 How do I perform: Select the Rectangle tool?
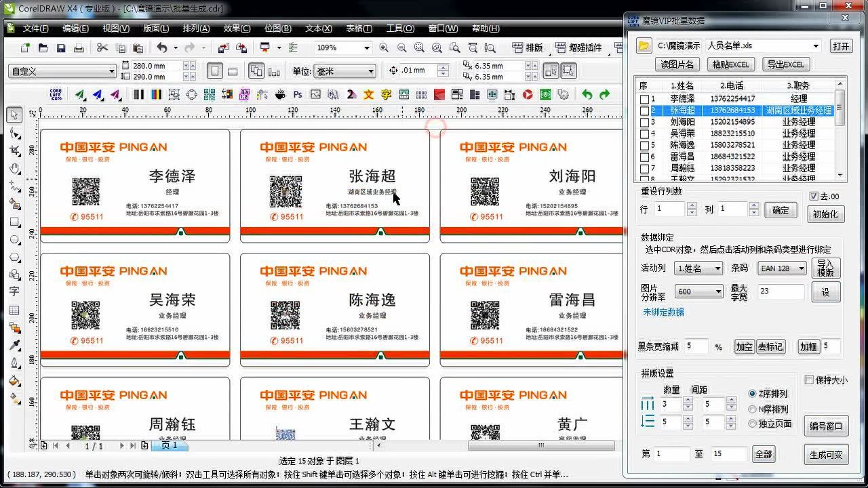tap(14, 222)
